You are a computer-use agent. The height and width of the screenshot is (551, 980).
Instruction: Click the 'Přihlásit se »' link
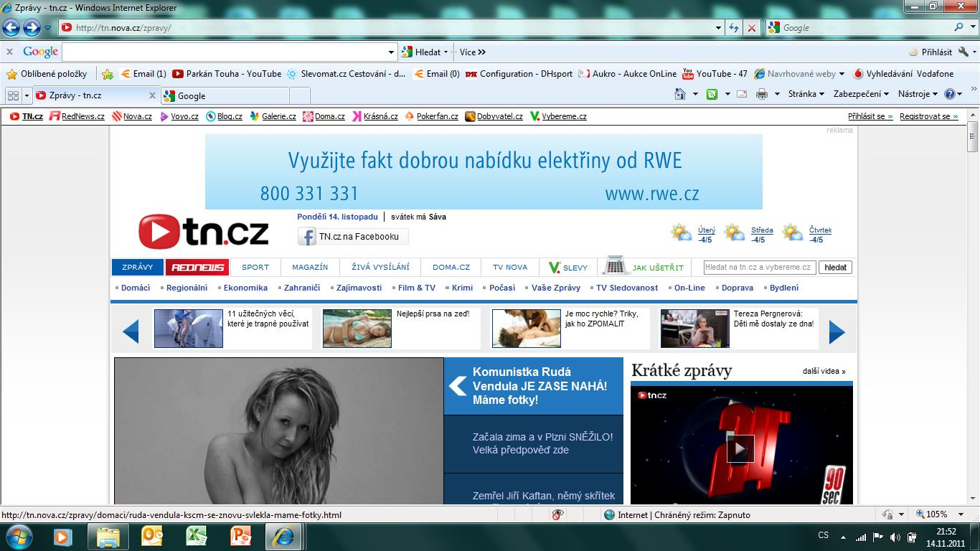tap(870, 116)
